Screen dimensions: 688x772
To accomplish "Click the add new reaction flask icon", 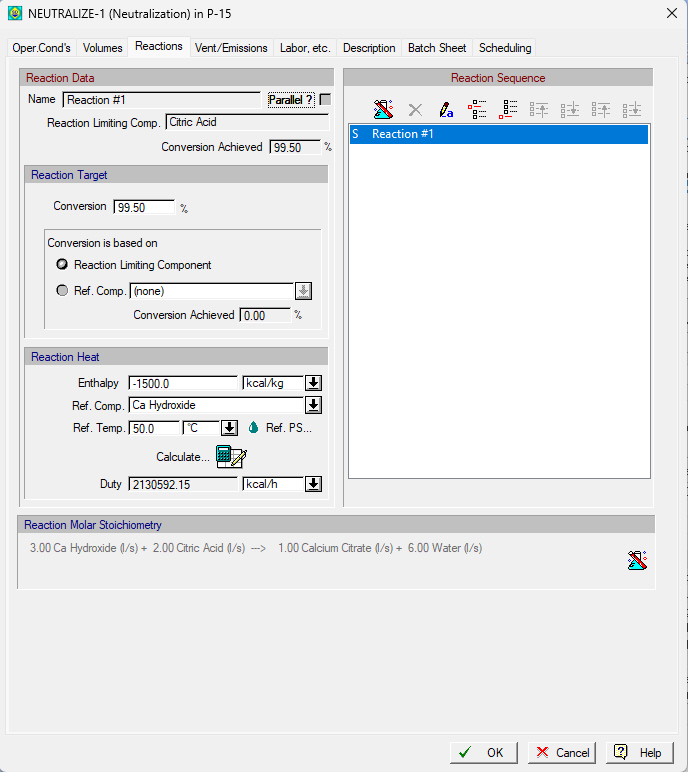I will (x=384, y=109).
